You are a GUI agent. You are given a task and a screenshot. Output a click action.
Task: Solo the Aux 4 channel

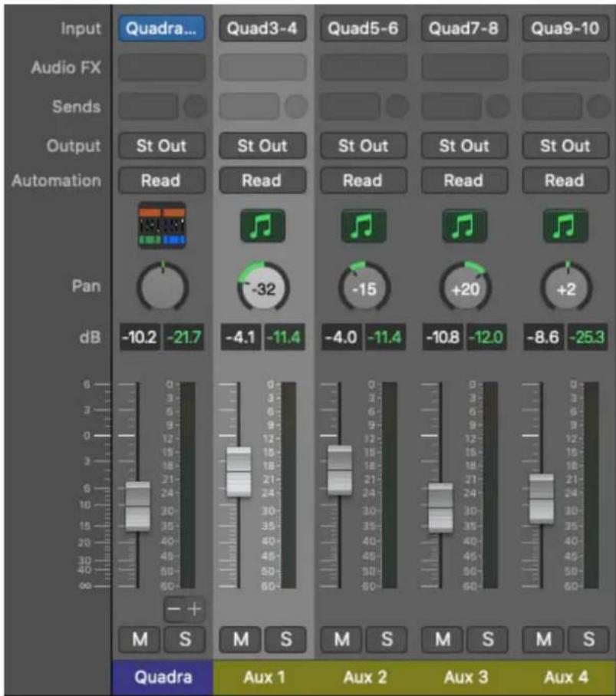588,639
